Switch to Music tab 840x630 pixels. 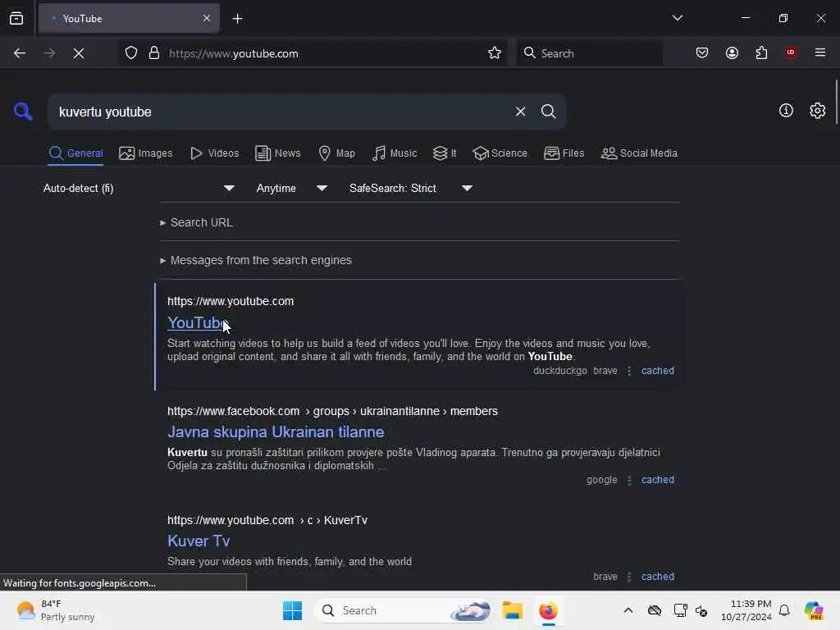pyautogui.click(x=395, y=153)
